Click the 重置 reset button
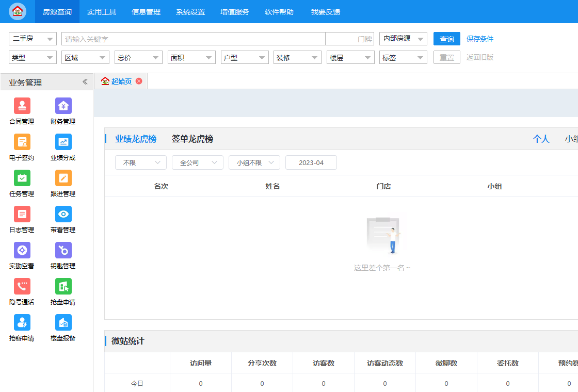This screenshot has height=392, width=578. [x=447, y=57]
